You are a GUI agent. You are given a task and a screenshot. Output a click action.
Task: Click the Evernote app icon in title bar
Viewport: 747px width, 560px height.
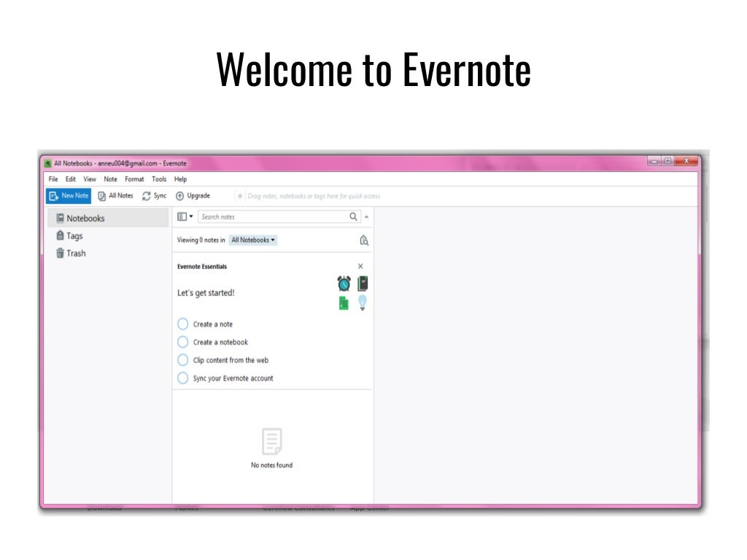[47, 163]
